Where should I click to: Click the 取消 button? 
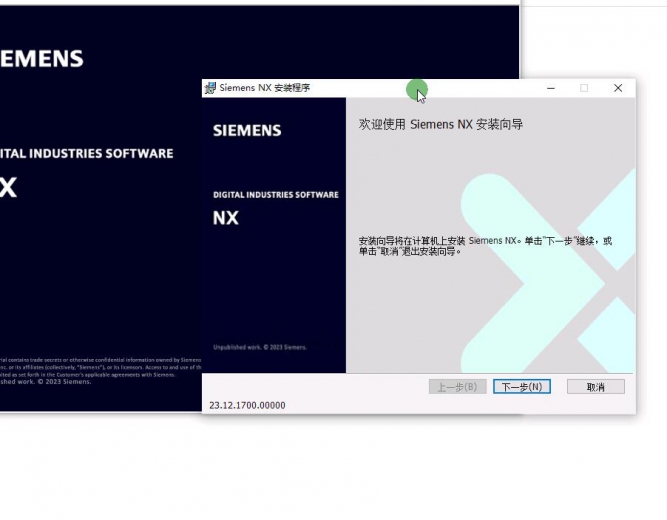(x=596, y=387)
